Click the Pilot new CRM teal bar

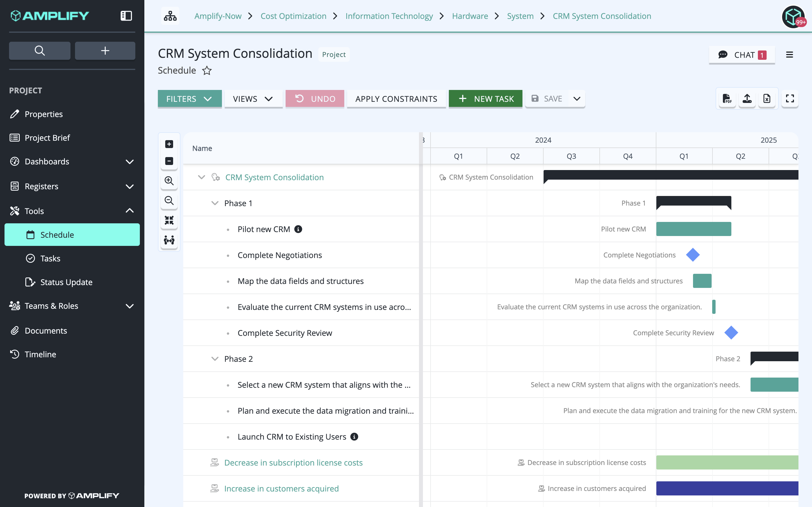click(x=694, y=229)
